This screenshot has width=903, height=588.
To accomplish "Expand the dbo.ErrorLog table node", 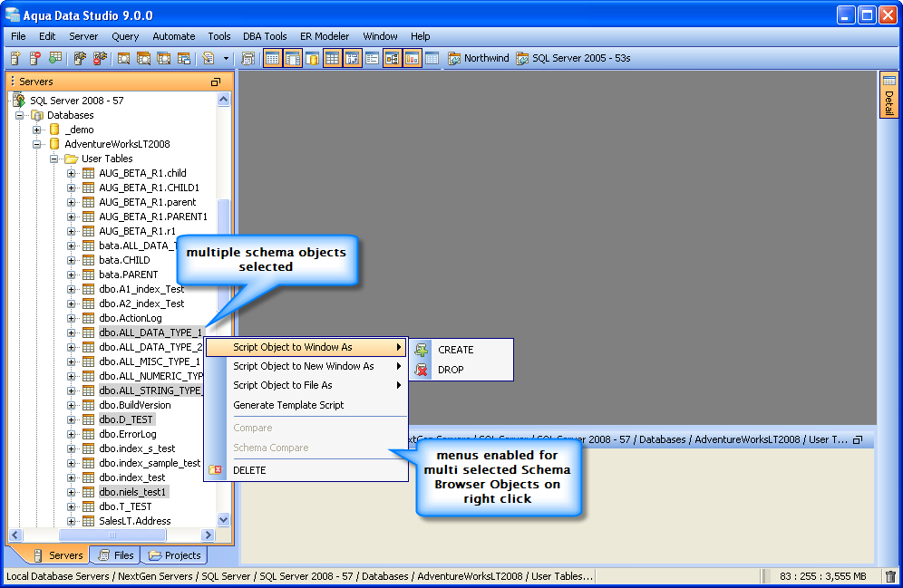I will pyautogui.click(x=72, y=434).
